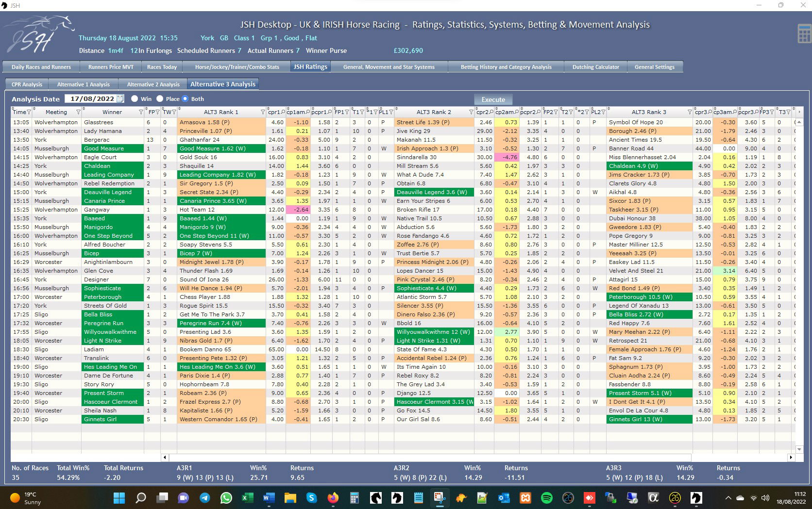Screen dimensions: 812x509
Task: Open Horse/Jockey/Trainer/Combo Stats tab
Action: (237, 67)
